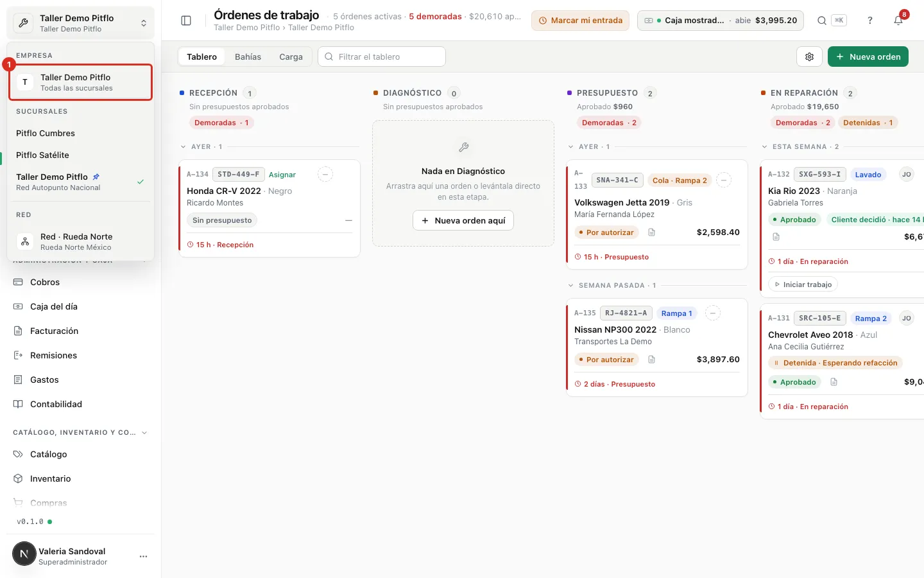Click the Cobros sidebar icon
Image resolution: width=924 pixels, height=578 pixels.
coord(18,282)
